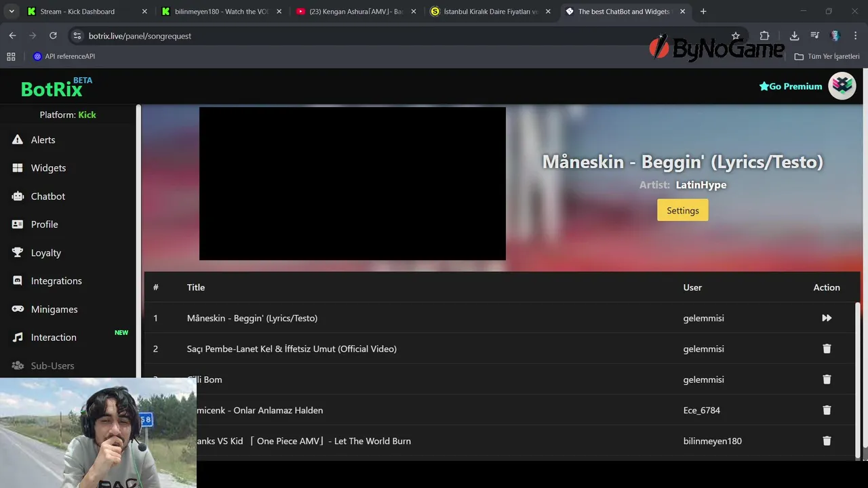Select the Måneskin - Beggin' title in row 1
The width and height of the screenshot is (868, 488).
point(252,318)
